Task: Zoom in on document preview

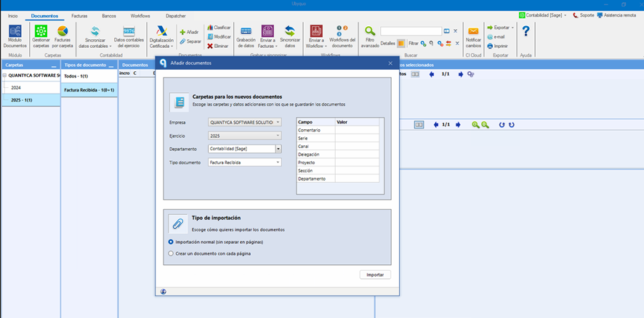Action: click(475, 125)
